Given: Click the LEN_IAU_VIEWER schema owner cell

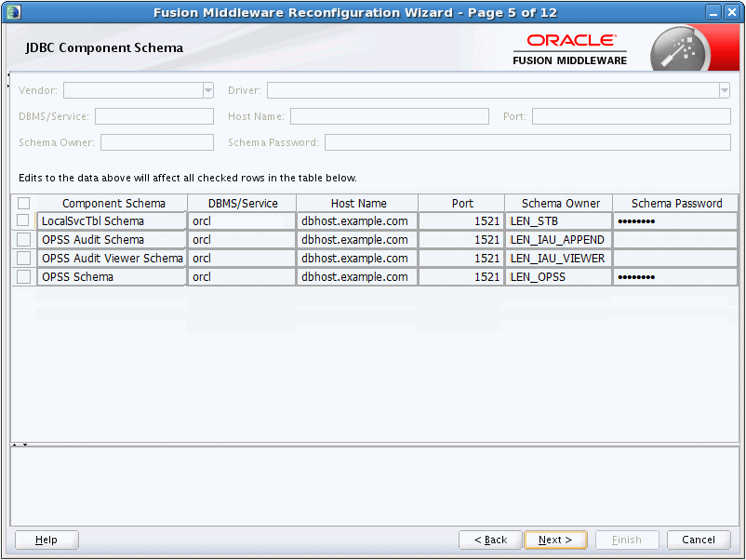Looking at the screenshot, I should coord(558,258).
